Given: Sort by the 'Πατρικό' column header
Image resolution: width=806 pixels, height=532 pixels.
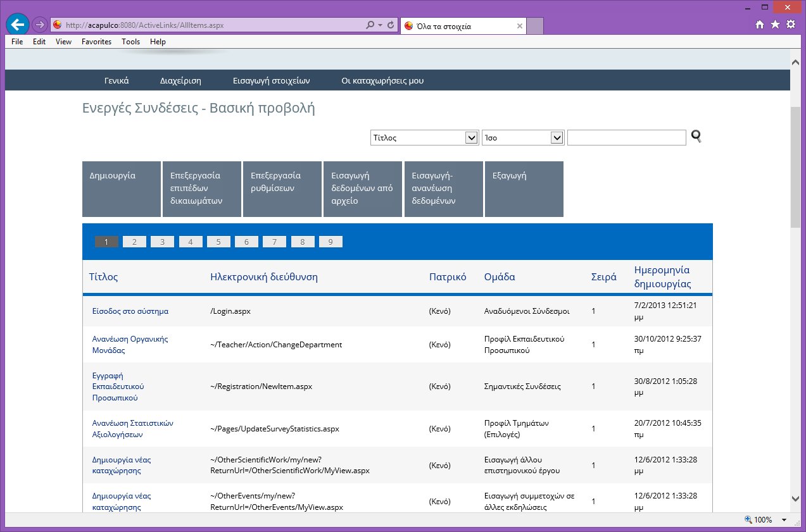Looking at the screenshot, I should (448, 277).
